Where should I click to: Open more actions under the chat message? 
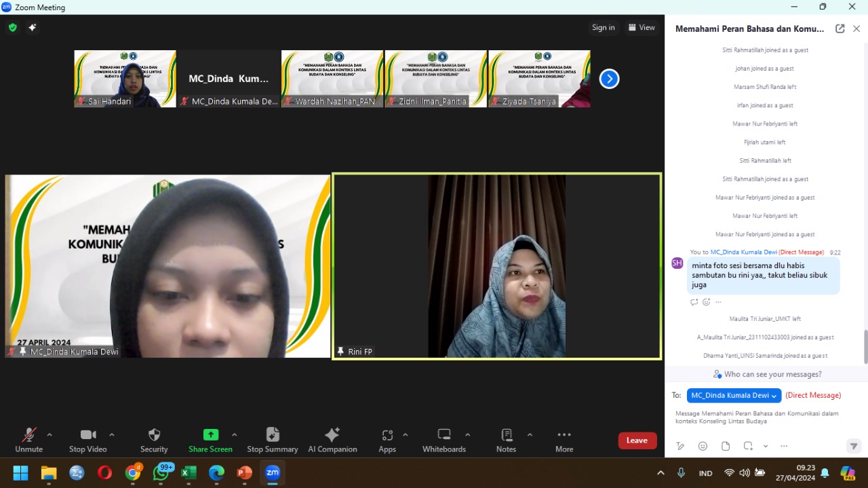point(718,302)
